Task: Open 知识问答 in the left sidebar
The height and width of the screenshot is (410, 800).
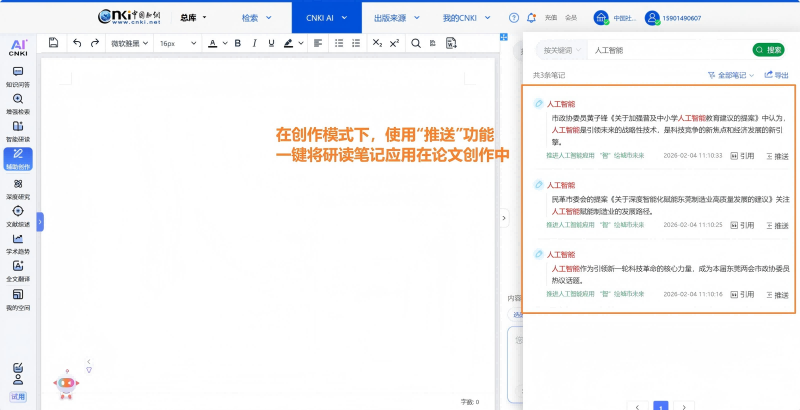Action: tap(18, 76)
